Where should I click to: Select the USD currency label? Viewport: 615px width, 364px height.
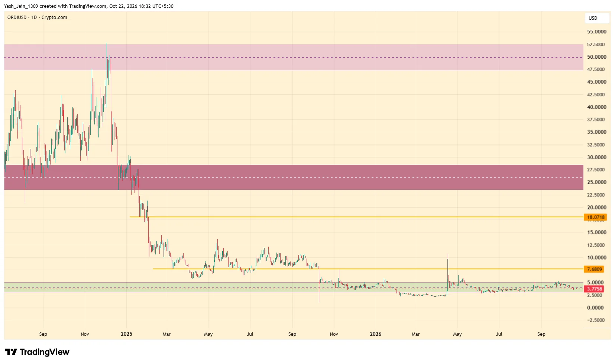coord(593,18)
